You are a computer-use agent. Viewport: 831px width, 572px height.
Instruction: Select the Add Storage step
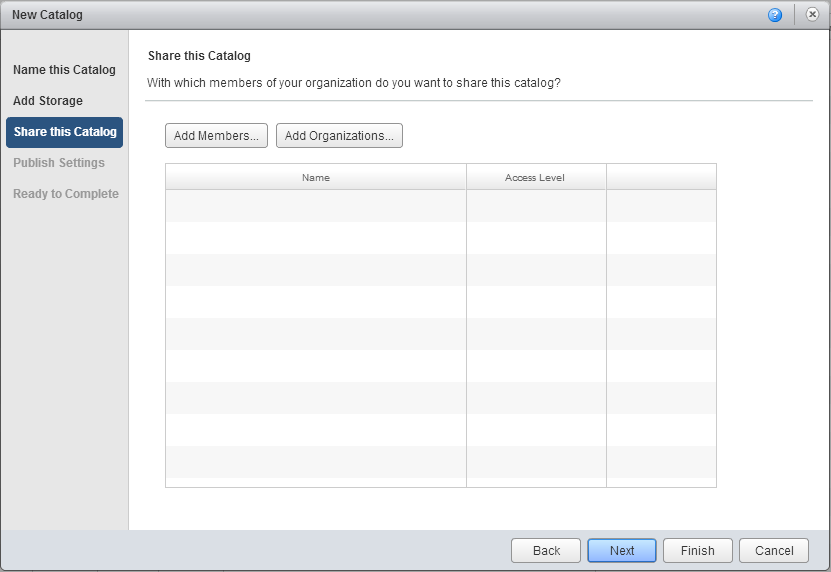(x=48, y=101)
